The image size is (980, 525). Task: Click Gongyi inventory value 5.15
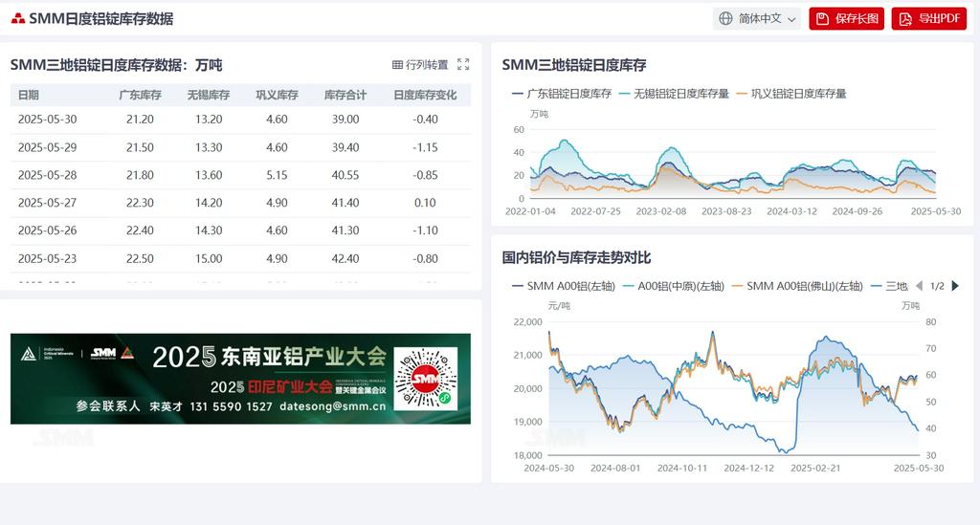click(277, 175)
